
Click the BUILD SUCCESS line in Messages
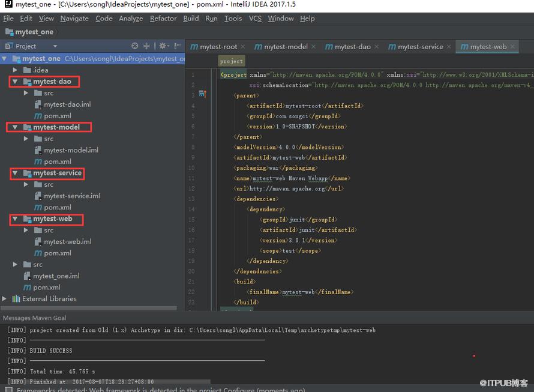51,351
